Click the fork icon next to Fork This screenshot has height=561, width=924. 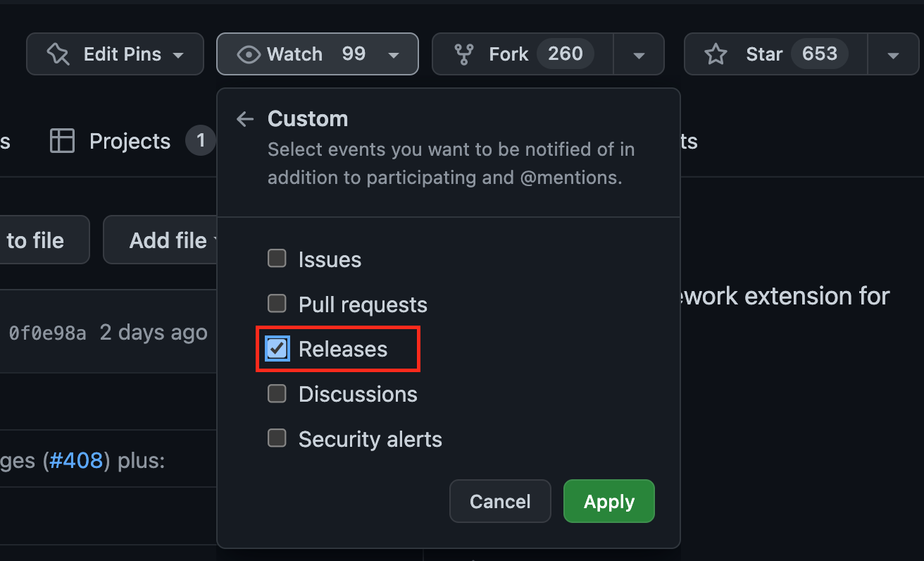point(463,54)
